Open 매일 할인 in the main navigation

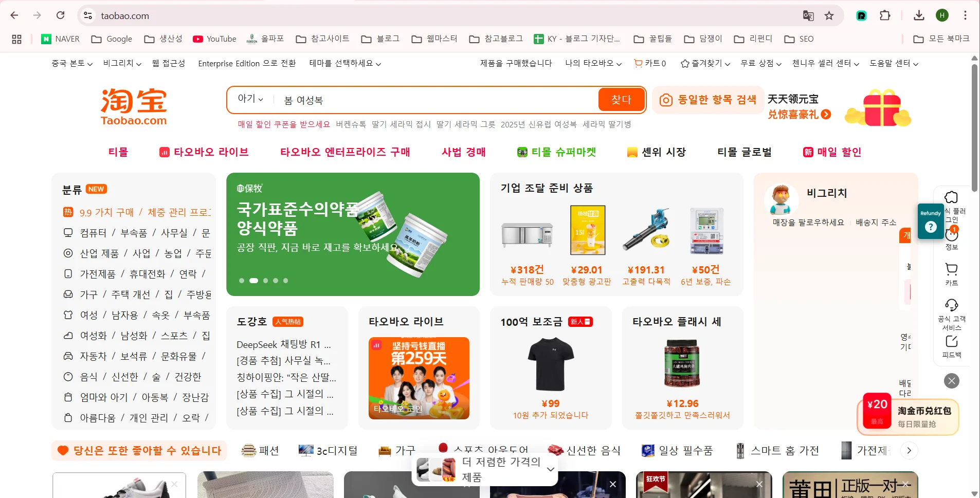point(832,152)
